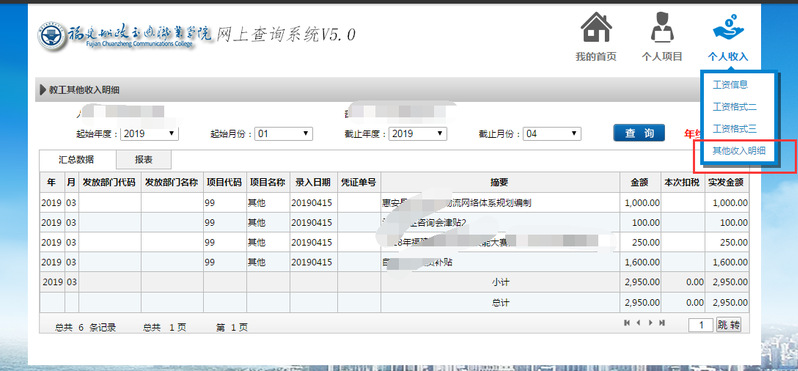Image resolution: width=798 pixels, height=371 pixels.
Task: Open the 截止年度 year dropdown
Action: tap(418, 134)
